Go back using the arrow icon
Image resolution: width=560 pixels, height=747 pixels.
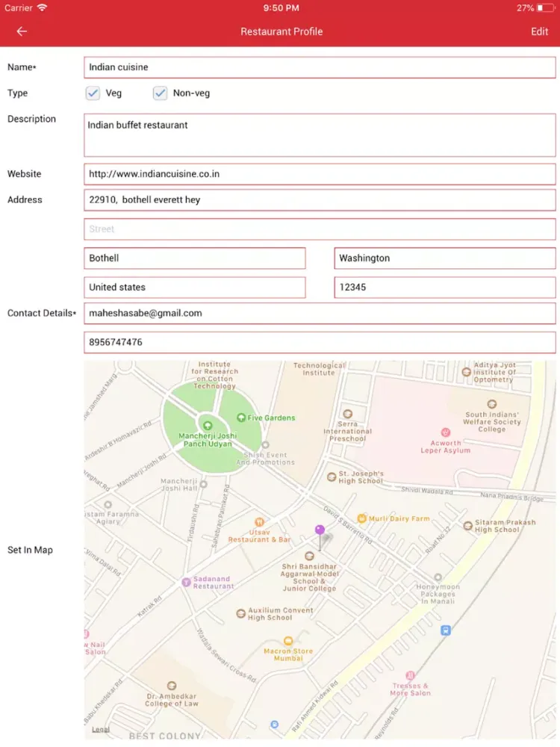click(22, 31)
